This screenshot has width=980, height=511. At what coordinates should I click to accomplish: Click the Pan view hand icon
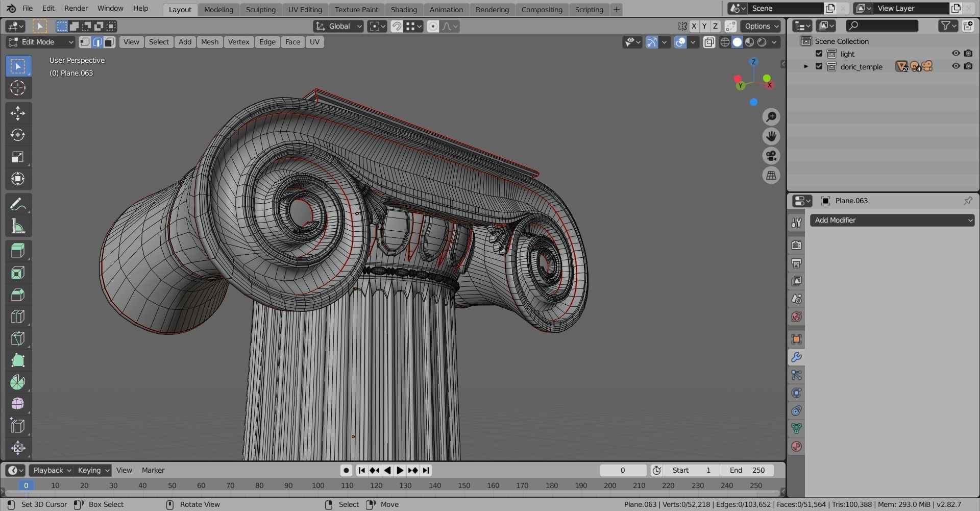[771, 136]
